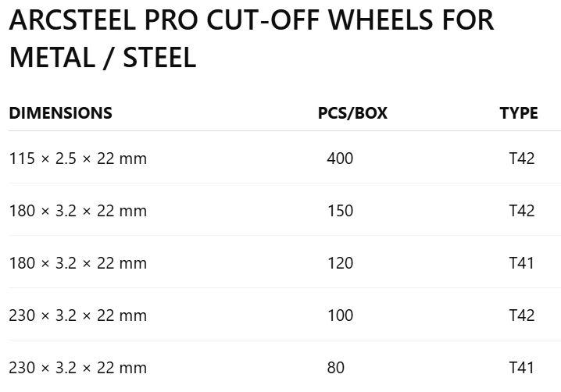Click the ARCSTEEL PRO cut-off wheels heading
This screenshot has height=392, width=561.
tap(252, 38)
